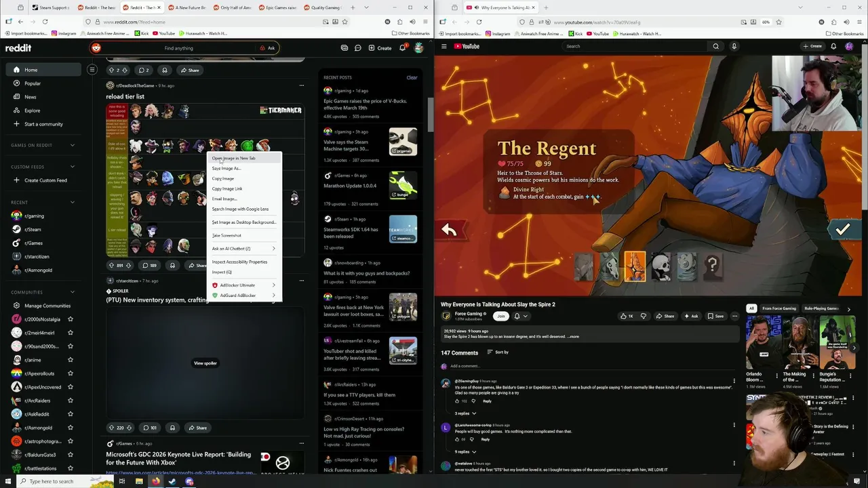Favorite r/ArcRaiders with star
Viewport: 868px width, 488px height.
coord(70,401)
